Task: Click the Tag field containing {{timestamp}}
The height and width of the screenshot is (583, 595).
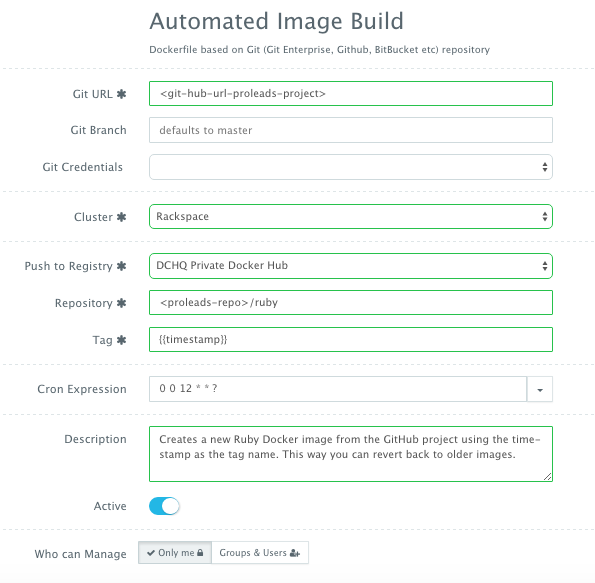Action: (x=351, y=339)
